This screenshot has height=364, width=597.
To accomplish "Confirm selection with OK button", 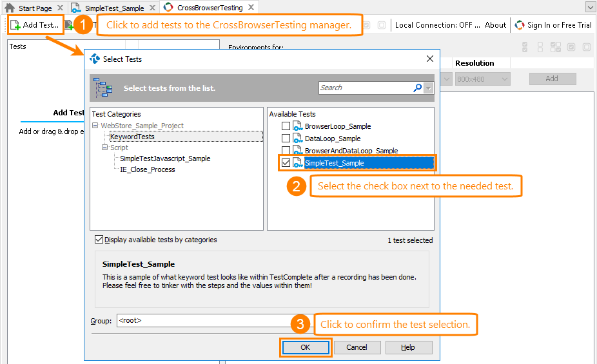I will point(306,347).
